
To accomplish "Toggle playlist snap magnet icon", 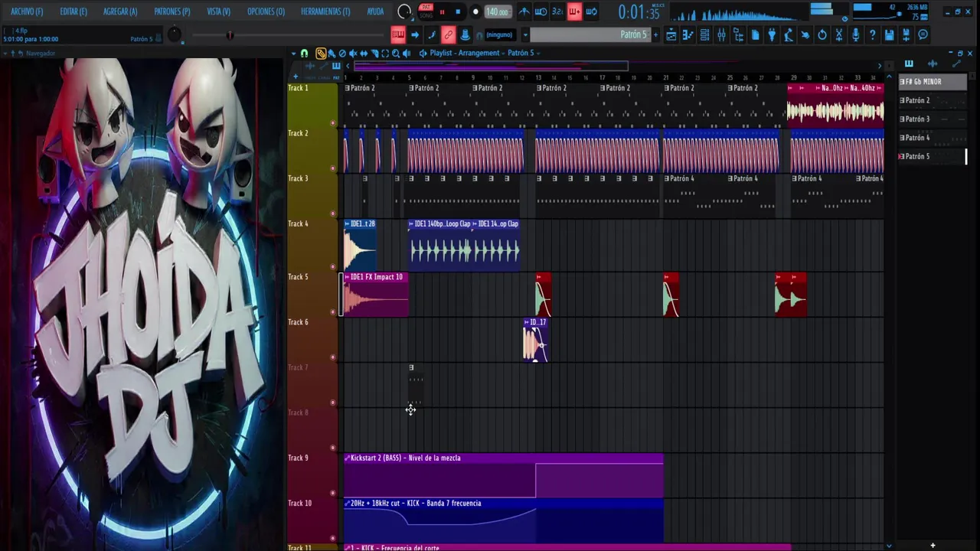I will click(304, 54).
